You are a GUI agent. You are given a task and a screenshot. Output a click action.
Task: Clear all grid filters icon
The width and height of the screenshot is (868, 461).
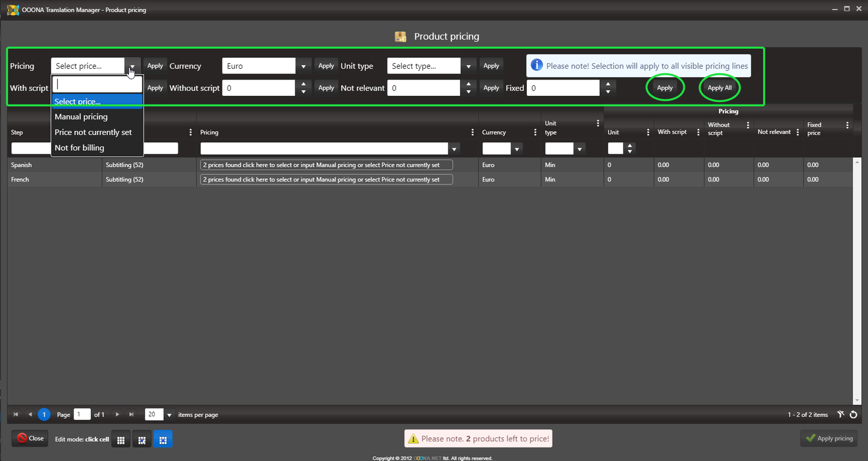[841, 415]
